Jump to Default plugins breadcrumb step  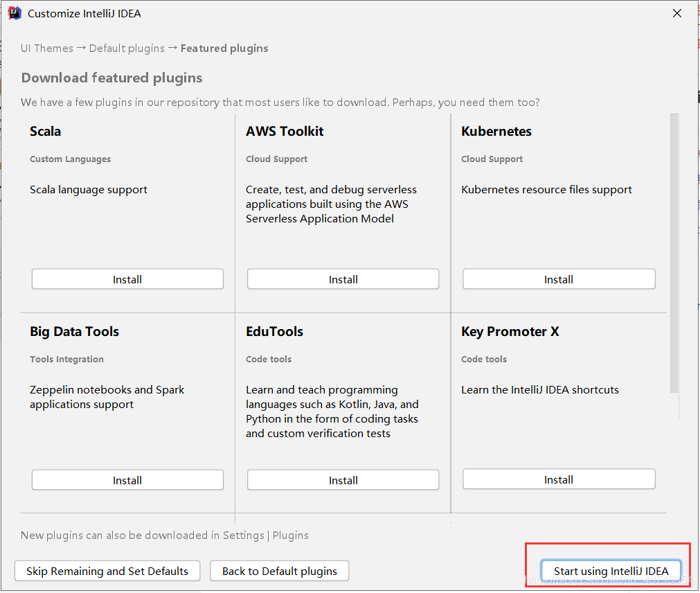(x=127, y=48)
